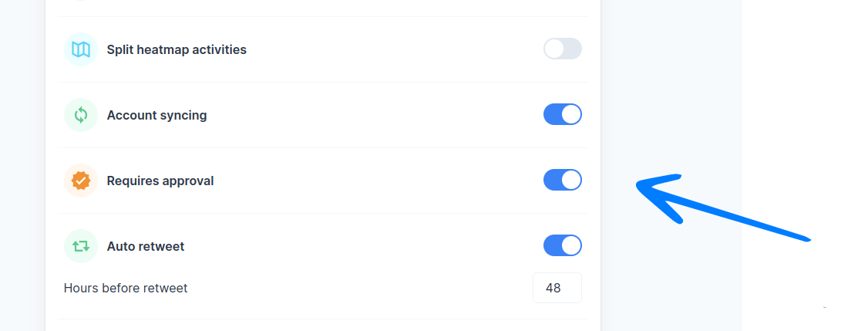Click blank space in Split heatmap row
The height and width of the screenshot is (331, 868).
pos(385,49)
